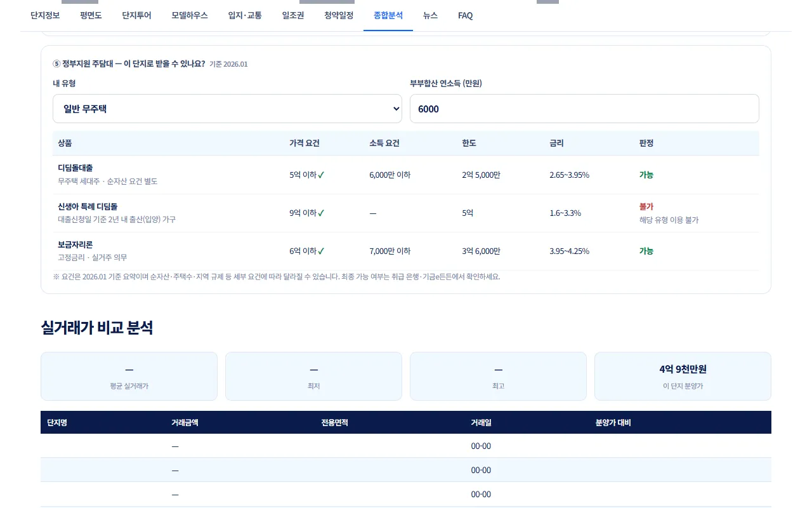This screenshot has width=812, height=508.
Task: Click the 실거래가 비교 분석 heading
Action: [x=96, y=328]
